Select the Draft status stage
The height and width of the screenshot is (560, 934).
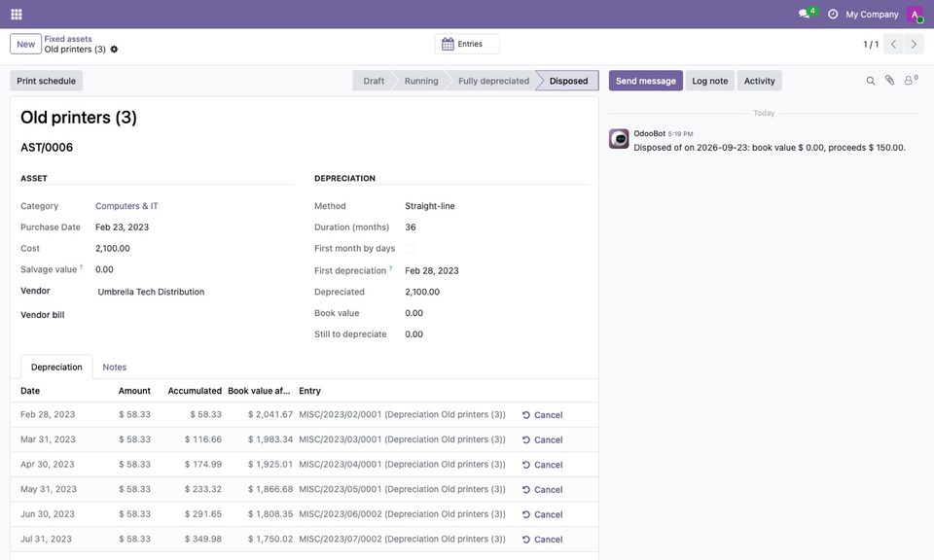point(374,81)
